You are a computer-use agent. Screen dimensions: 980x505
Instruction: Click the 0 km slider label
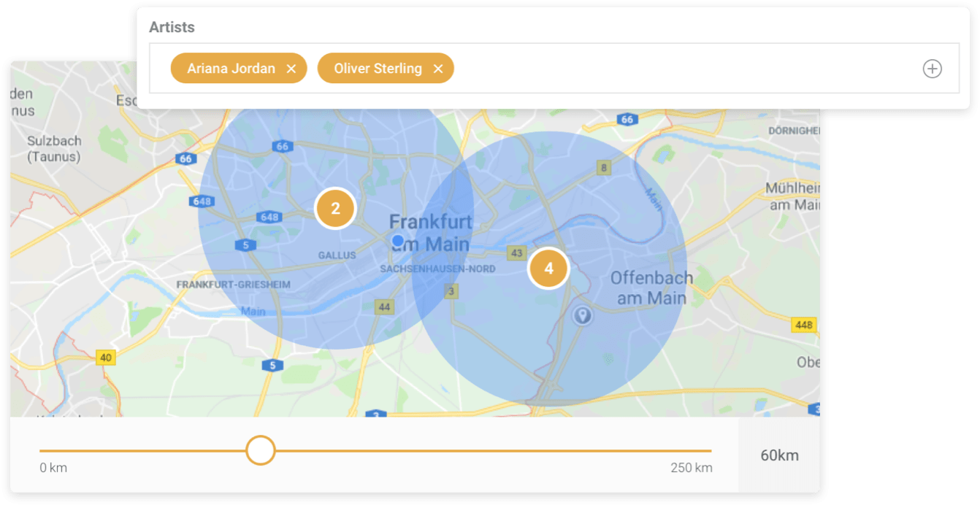(53, 468)
